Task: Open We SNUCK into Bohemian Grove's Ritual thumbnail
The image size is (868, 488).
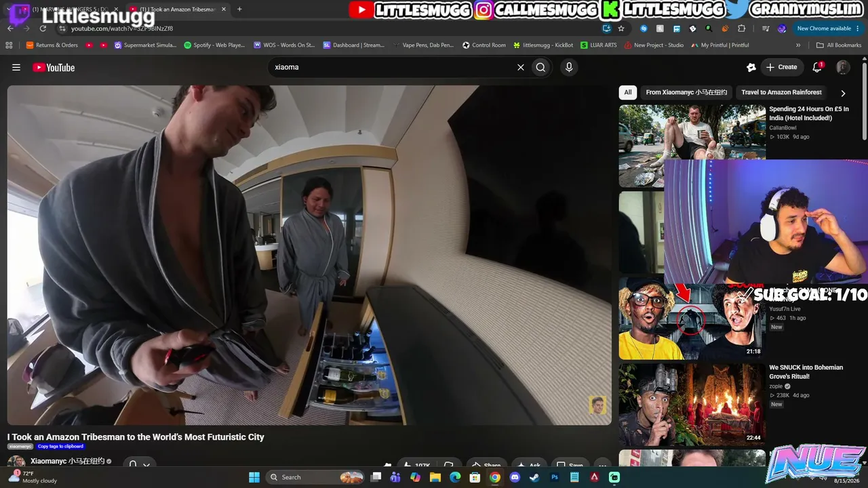Action: pyautogui.click(x=692, y=405)
